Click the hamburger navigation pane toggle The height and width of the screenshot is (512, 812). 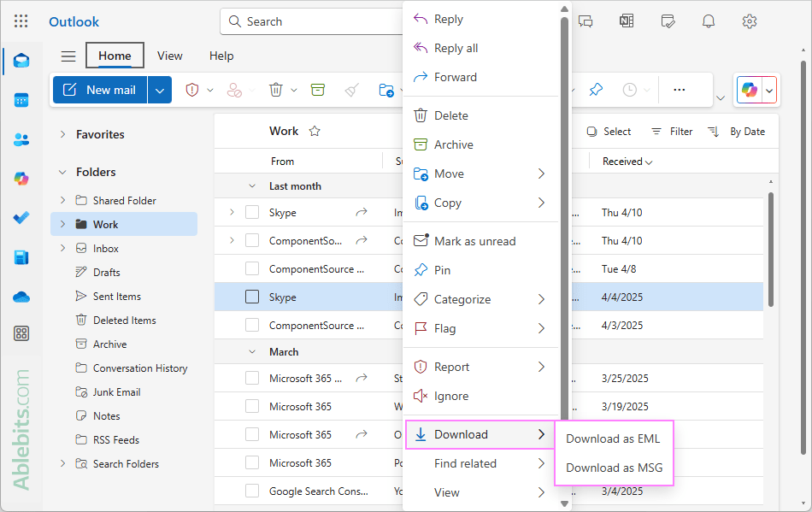coord(68,56)
